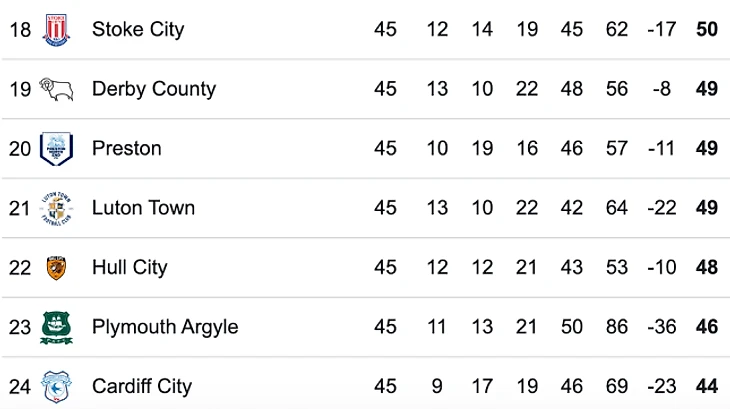Image resolution: width=730 pixels, height=409 pixels.
Task: Click the Stoke City club crest
Action: [x=56, y=29]
